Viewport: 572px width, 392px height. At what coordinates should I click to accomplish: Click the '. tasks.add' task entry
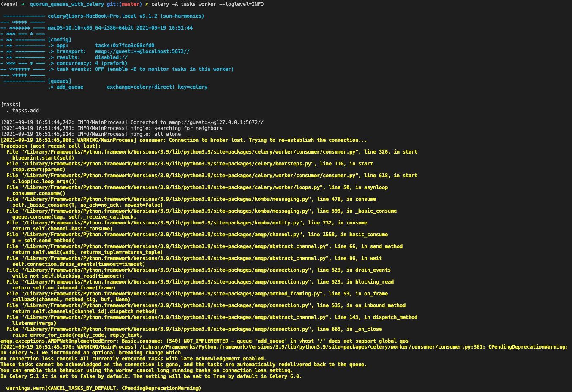click(x=23, y=111)
